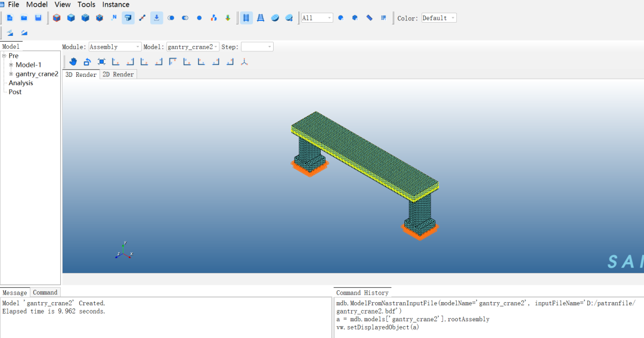
Task: Click the plain blue cube icon
Action: tap(71, 18)
